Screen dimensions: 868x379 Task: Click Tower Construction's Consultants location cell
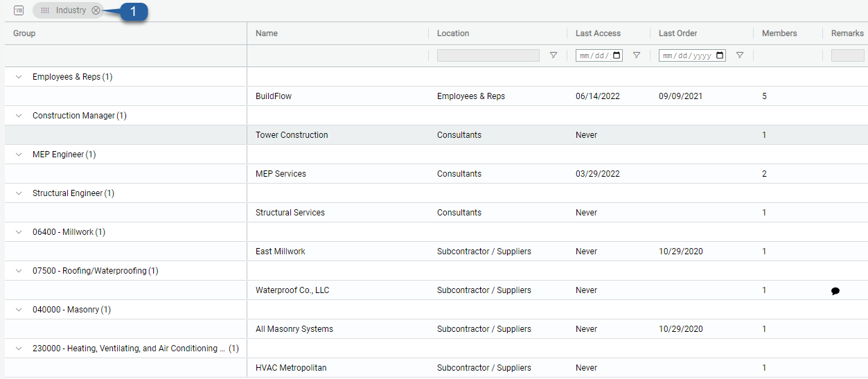tap(459, 135)
